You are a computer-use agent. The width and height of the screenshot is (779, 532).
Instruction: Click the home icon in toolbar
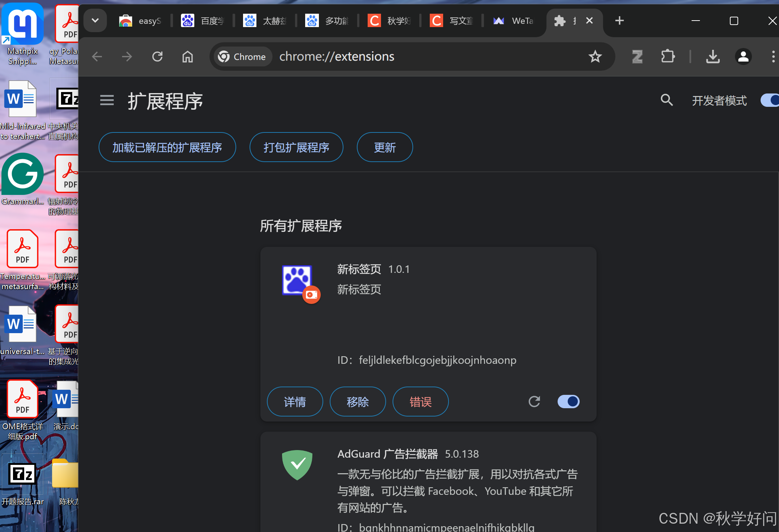(187, 57)
